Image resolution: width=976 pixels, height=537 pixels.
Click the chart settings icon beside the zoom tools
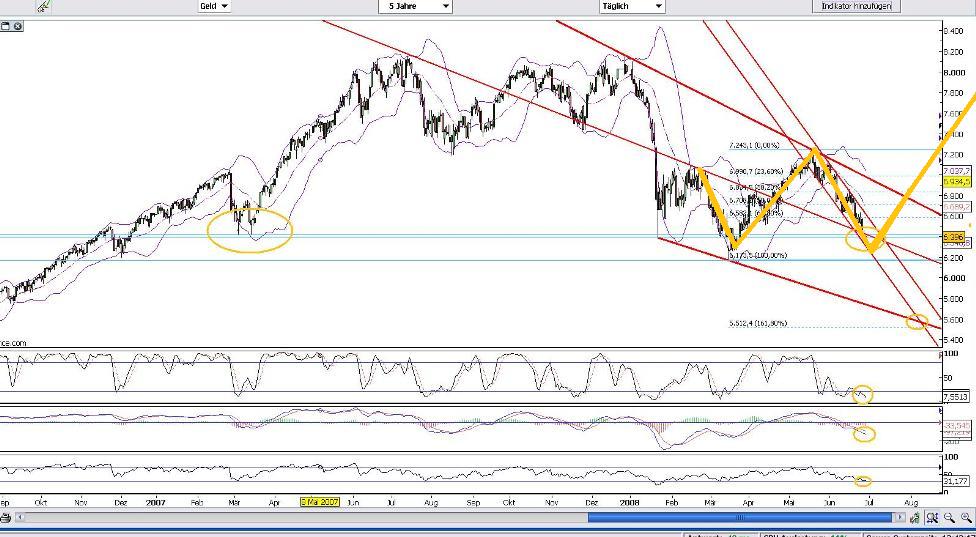pos(916,517)
